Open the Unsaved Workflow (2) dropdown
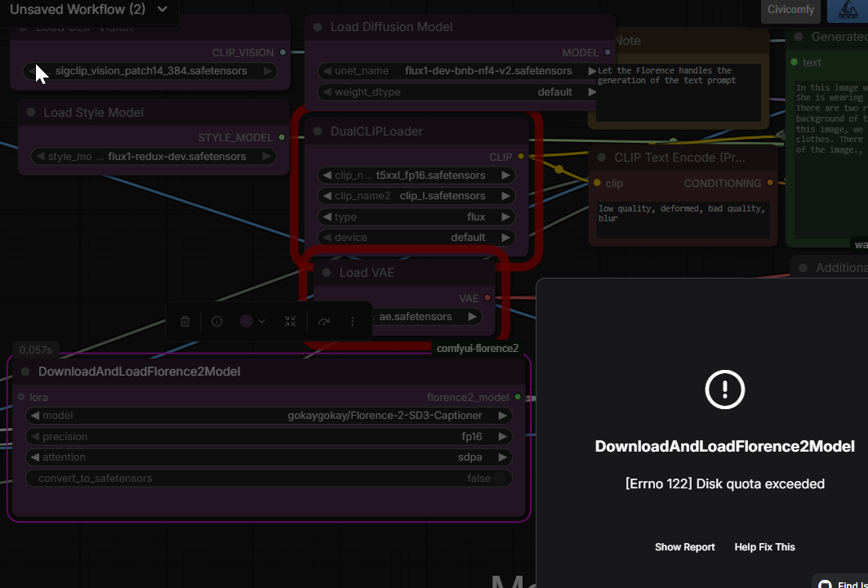This screenshot has height=588, width=868. tap(88, 9)
